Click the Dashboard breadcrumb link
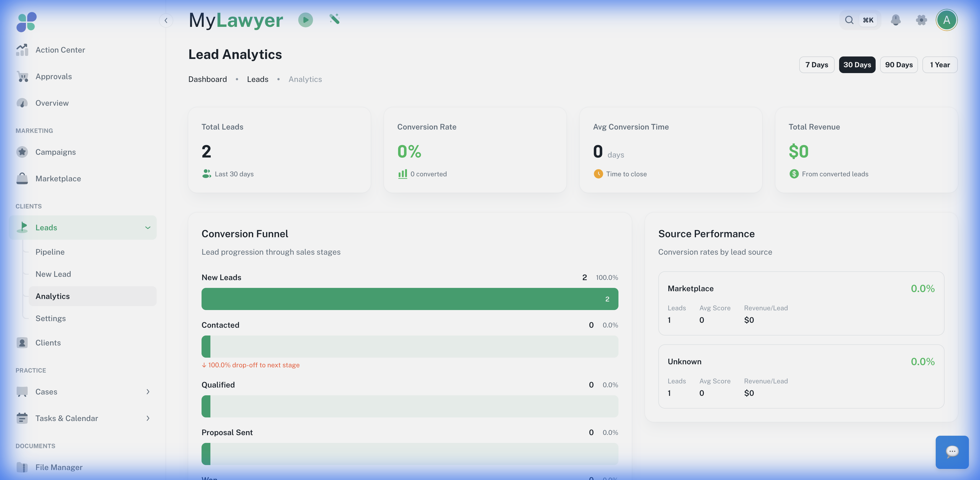The width and height of the screenshot is (980, 480). click(207, 79)
